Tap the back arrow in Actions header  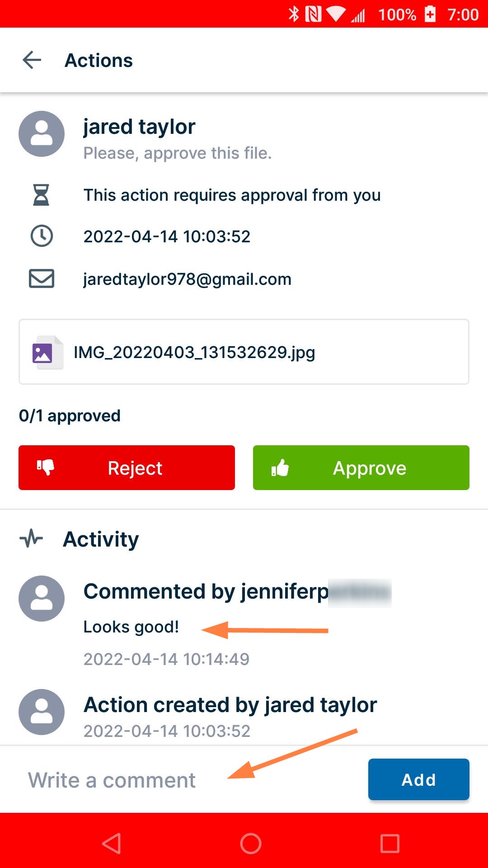(x=32, y=60)
